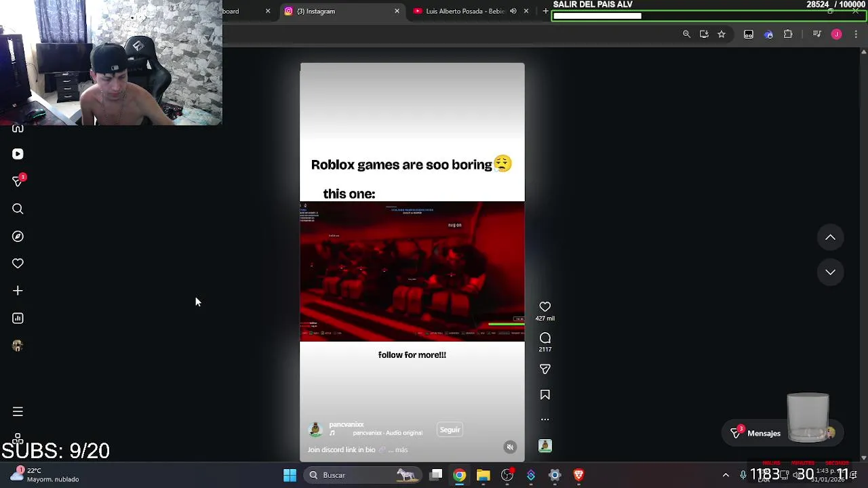
Task: Open the Windows Start menu
Action: tap(290, 475)
